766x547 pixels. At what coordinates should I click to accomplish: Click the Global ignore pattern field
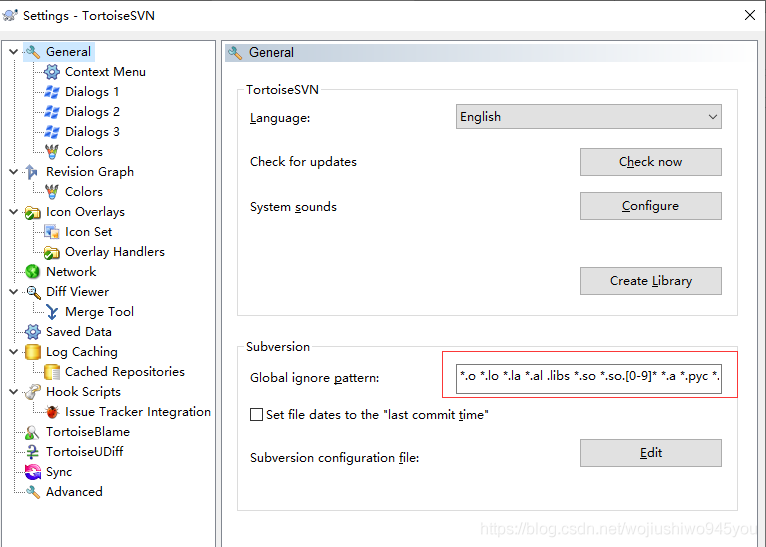(589, 379)
